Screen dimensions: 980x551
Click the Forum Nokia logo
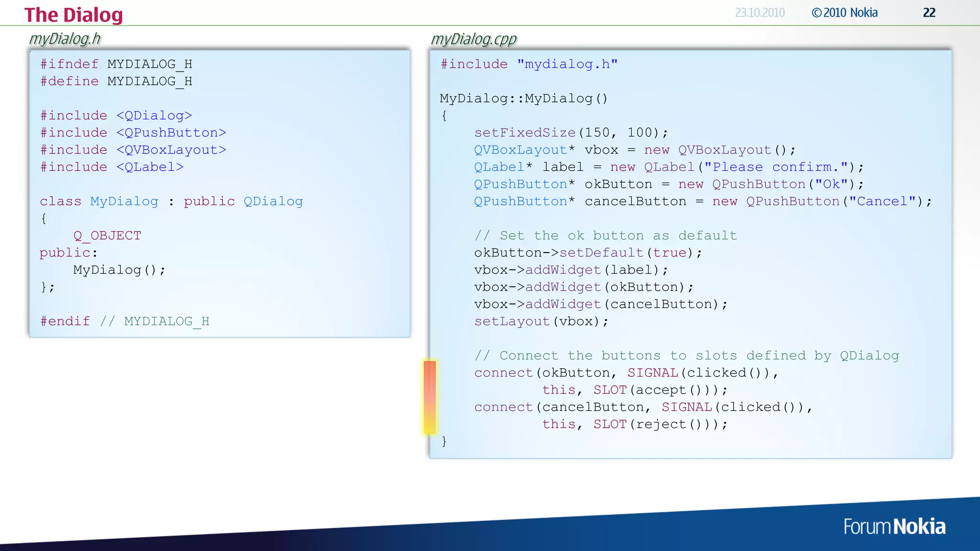894,527
